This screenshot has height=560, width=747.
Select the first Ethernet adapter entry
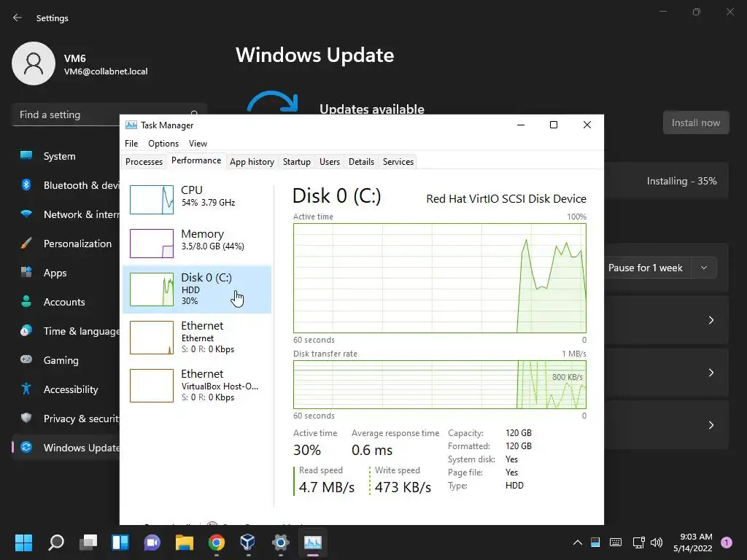tap(197, 337)
